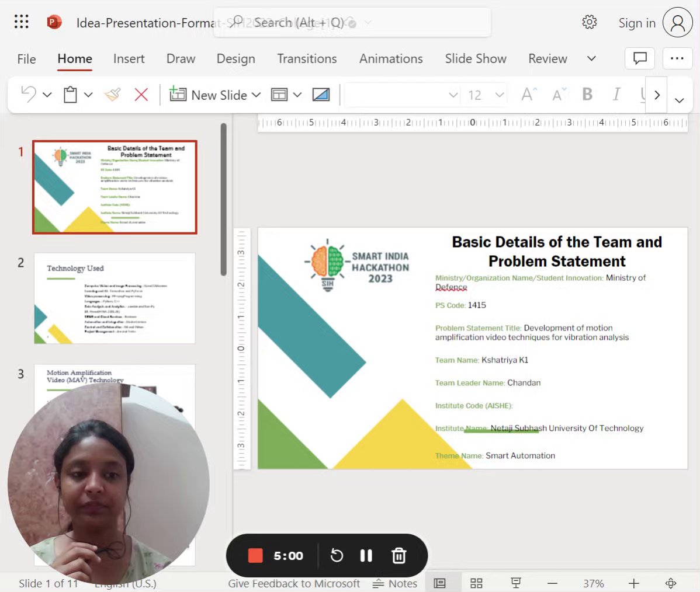Screen dimensions: 700x592
Task: Switch to Normal view icon
Action: 440,583
